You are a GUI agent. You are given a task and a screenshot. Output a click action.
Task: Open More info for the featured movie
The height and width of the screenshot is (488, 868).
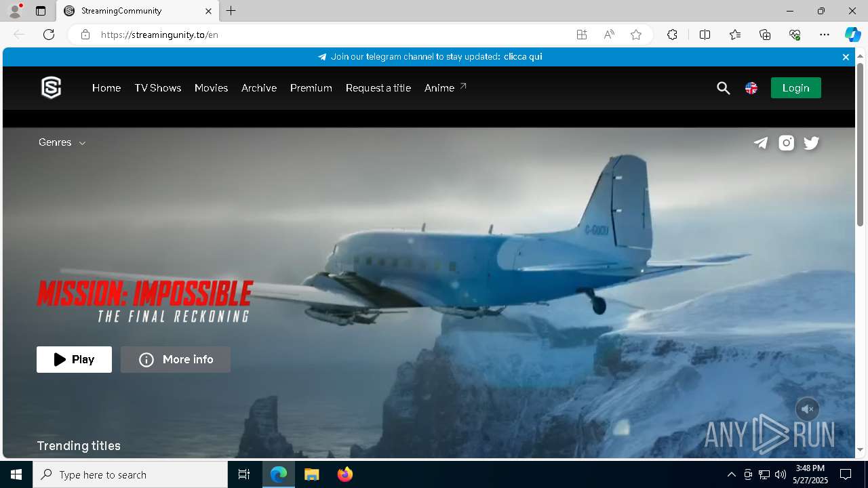[176, 359]
